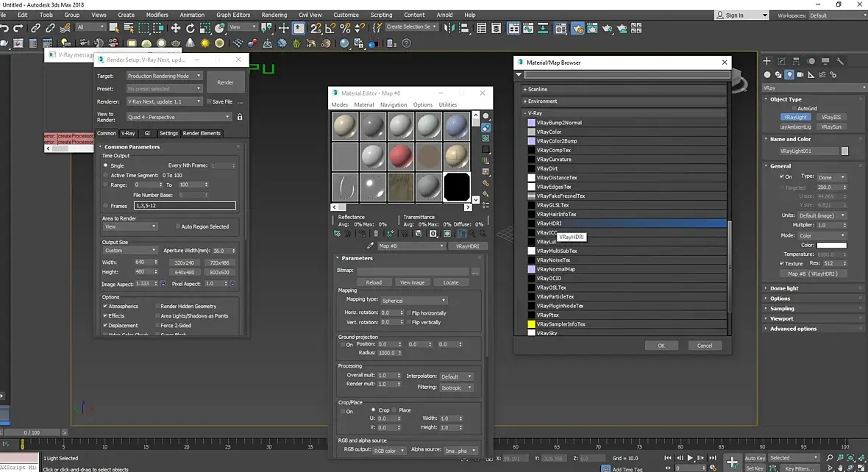Click the eyedropper pick-material icon
This screenshot has height=472, width=868.
click(x=371, y=246)
